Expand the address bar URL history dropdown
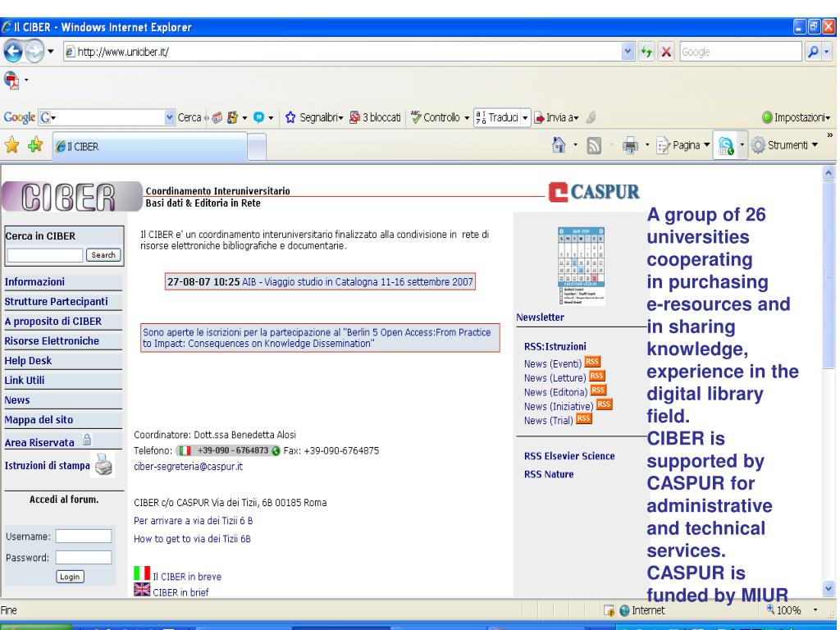Image resolution: width=840 pixels, height=630 pixels. pos(628,52)
